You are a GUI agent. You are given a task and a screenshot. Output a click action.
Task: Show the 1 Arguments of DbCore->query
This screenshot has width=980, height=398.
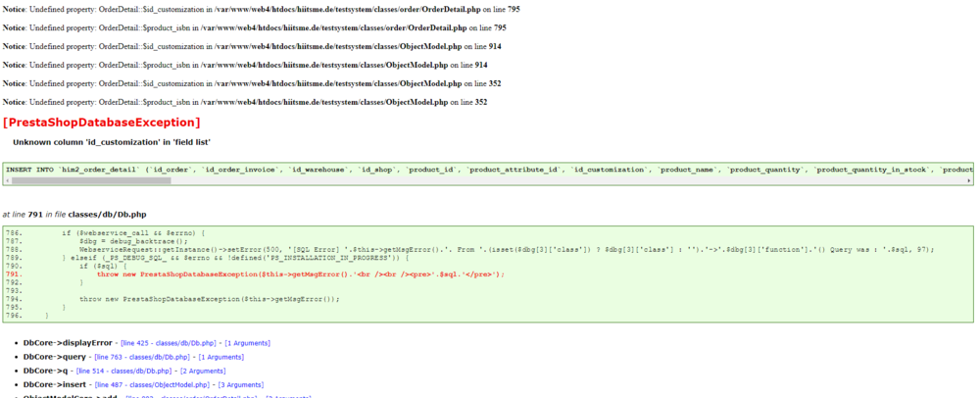point(221,358)
